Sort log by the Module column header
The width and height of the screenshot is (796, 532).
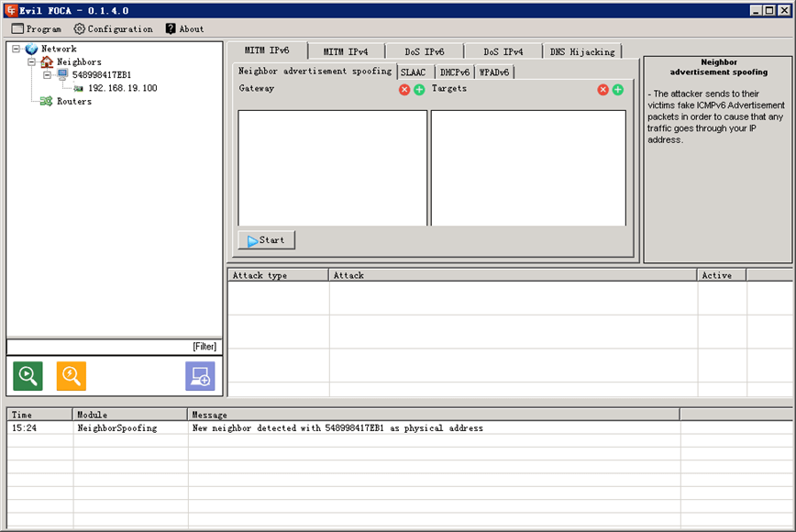click(x=130, y=415)
